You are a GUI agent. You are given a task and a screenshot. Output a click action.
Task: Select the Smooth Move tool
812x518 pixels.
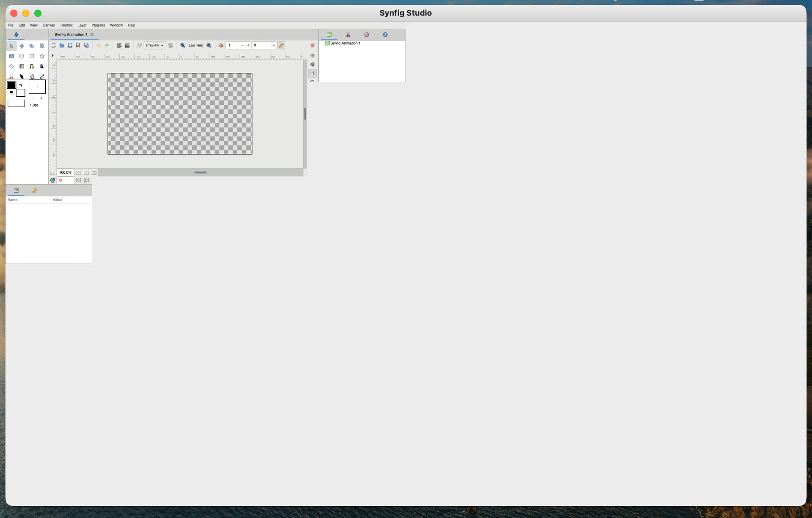pyautogui.click(x=22, y=46)
